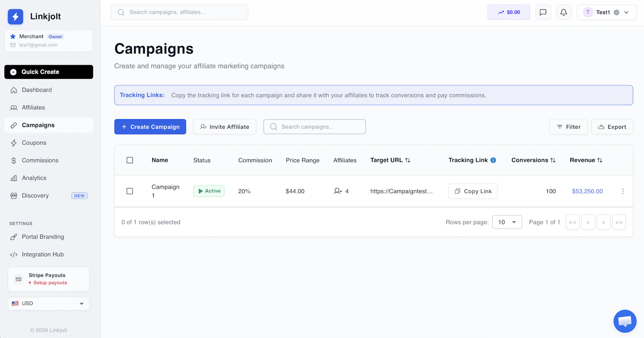This screenshot has width=644, height=338.
Task: Sort the table by Revenue
Action: click(x=586, y=160)
